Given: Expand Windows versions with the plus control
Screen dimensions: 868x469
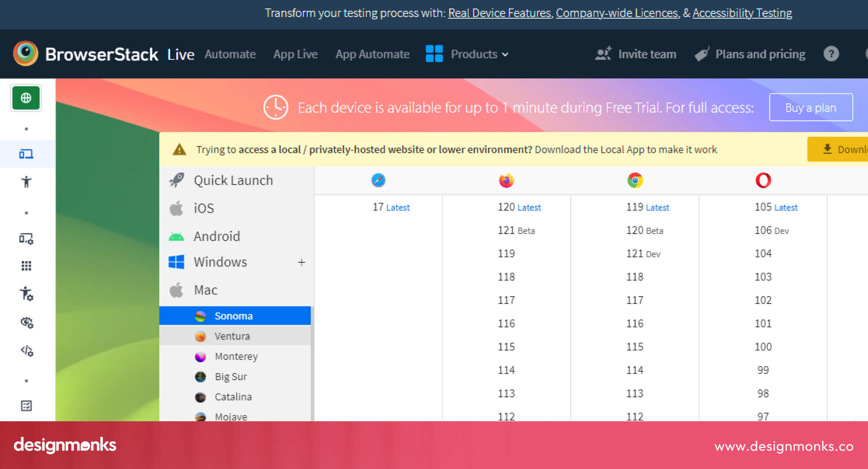Looking at the screenshot, I should point(301,262).
